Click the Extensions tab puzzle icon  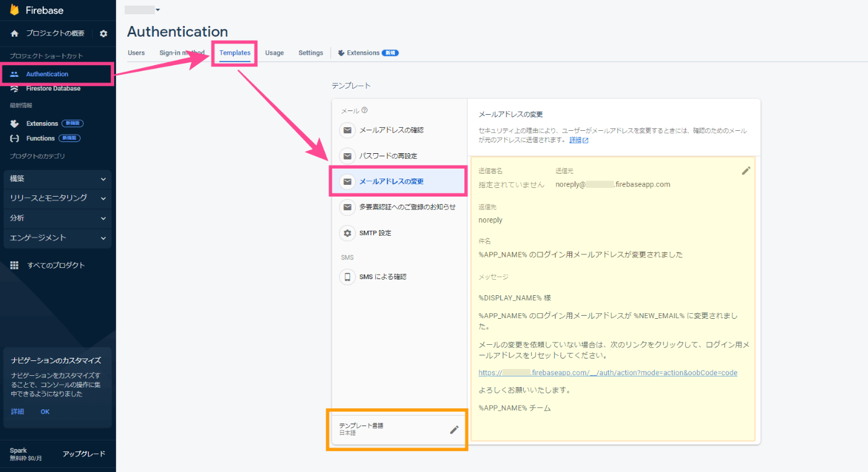342,53
